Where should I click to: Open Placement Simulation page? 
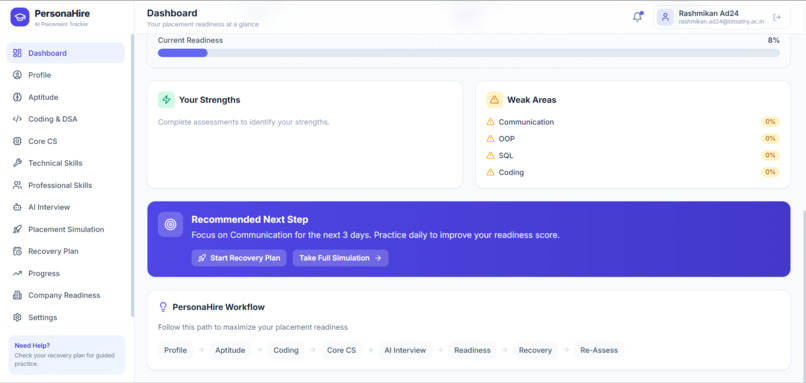65,229
